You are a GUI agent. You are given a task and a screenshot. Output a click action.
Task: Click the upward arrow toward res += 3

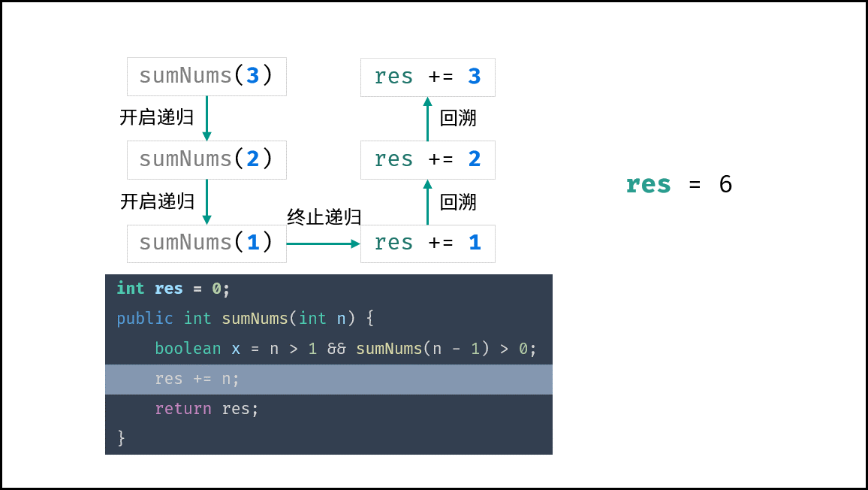tap(427, 119)
